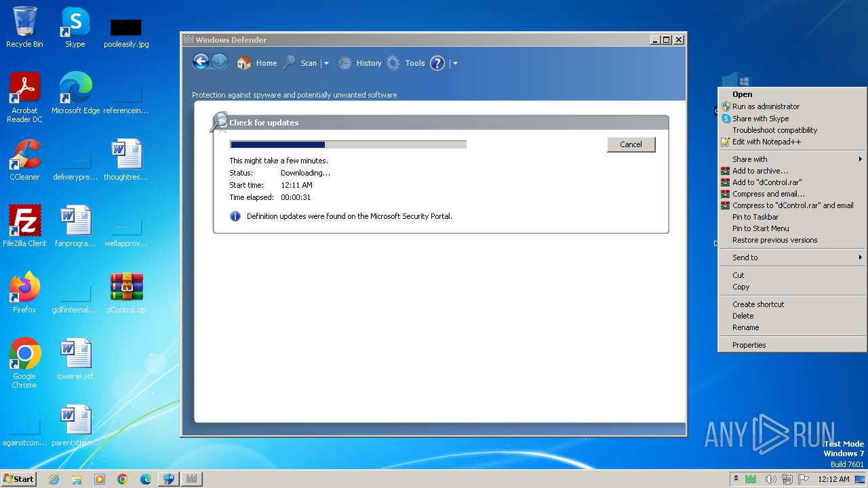This screenshot has height=488, width=868.
Task: Open Internet Explorer from the taskbar
Action: pos(54,479)
